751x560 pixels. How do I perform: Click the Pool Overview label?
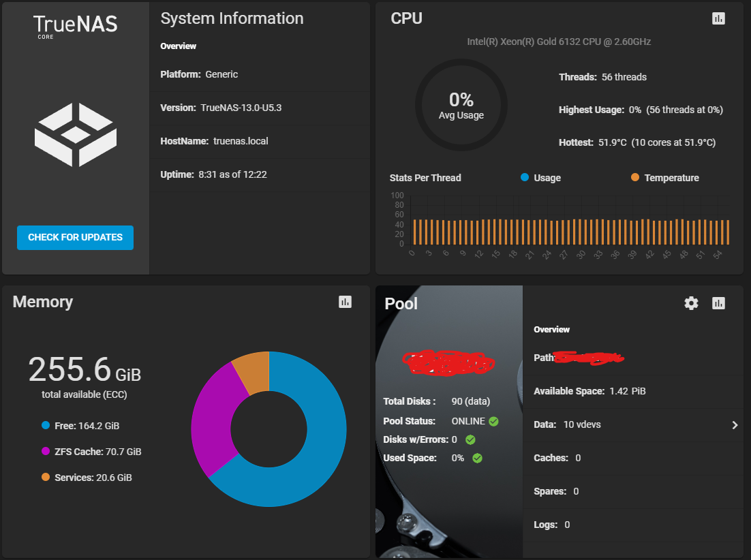click(551, 329)
